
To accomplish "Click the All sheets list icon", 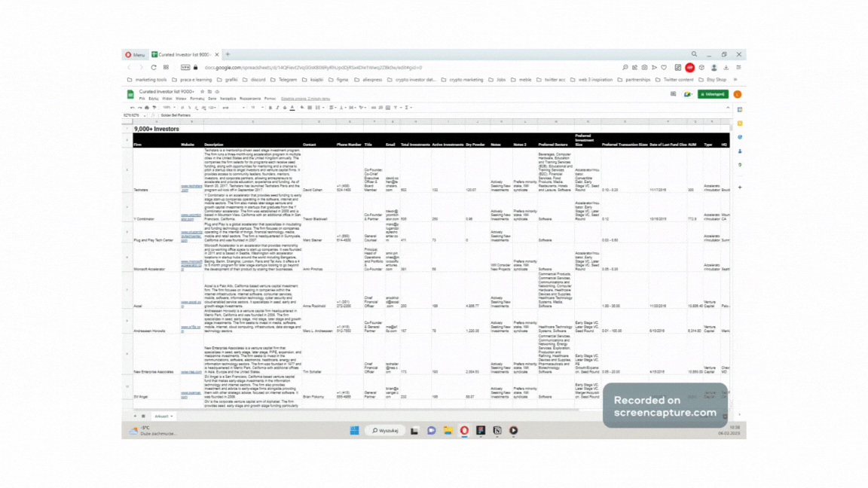I will pos(143,416).
